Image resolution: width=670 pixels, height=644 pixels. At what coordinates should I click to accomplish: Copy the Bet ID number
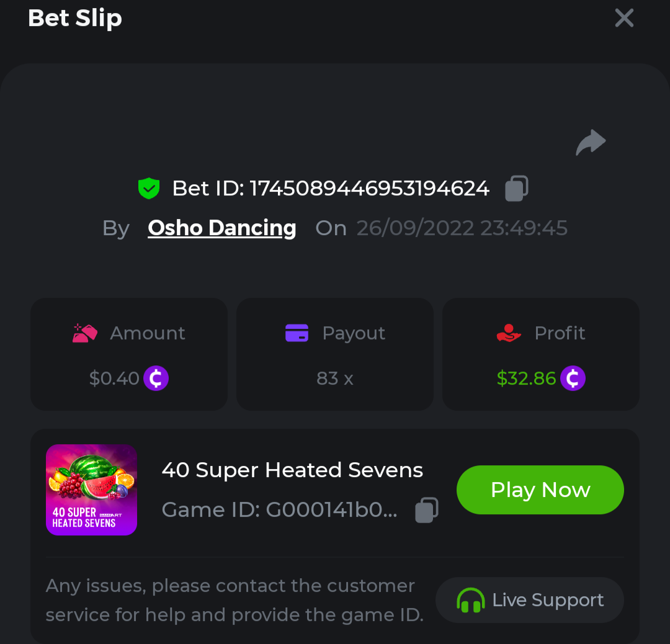tap(516, 189)
